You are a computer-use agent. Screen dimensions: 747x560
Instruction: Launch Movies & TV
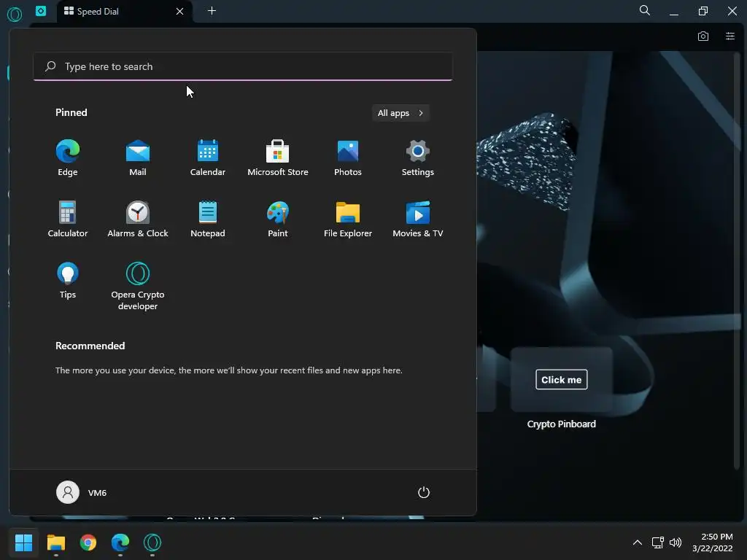coord(418,219)
